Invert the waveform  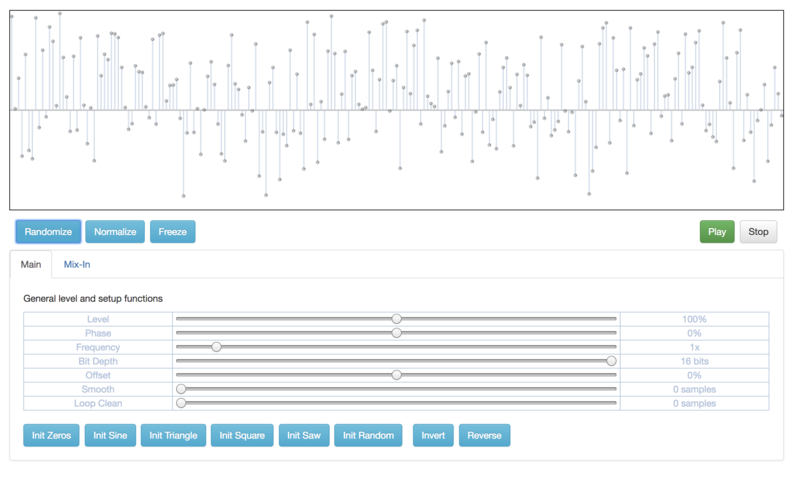point(433,436)
